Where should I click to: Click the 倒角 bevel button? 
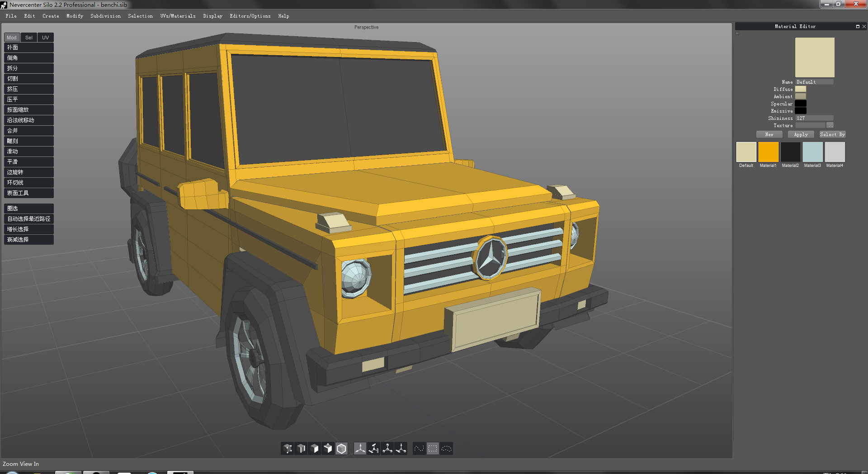pyautogui.click(x=29, y=58)
